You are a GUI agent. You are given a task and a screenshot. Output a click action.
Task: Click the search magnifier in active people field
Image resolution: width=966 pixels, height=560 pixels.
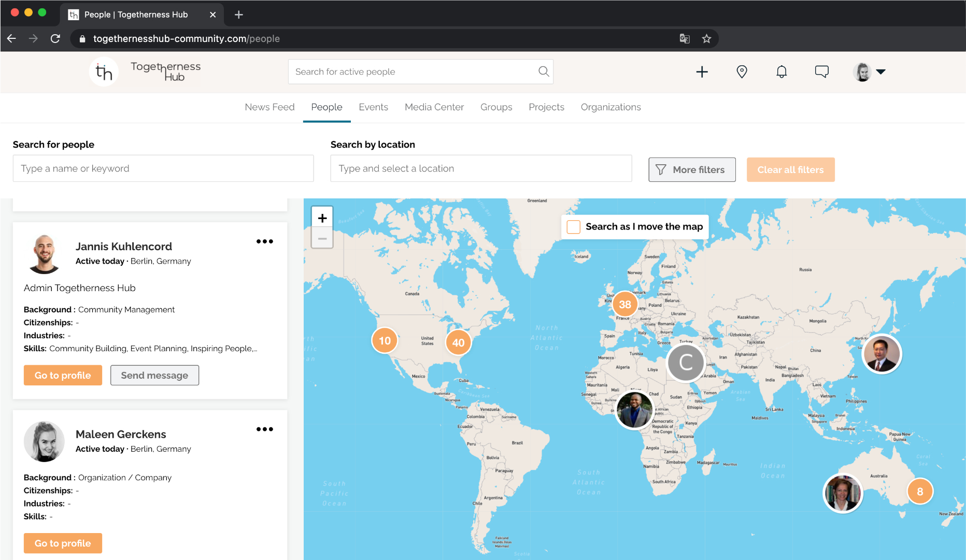543,71
